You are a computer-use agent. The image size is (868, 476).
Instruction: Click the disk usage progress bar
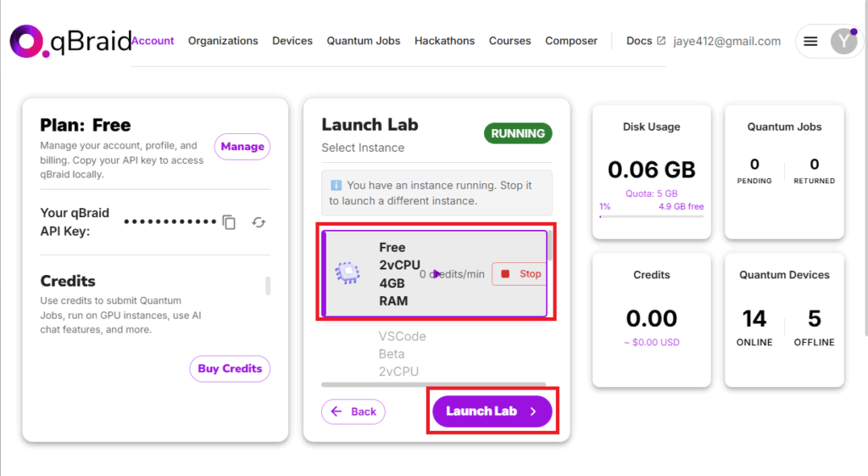point(651,217)
